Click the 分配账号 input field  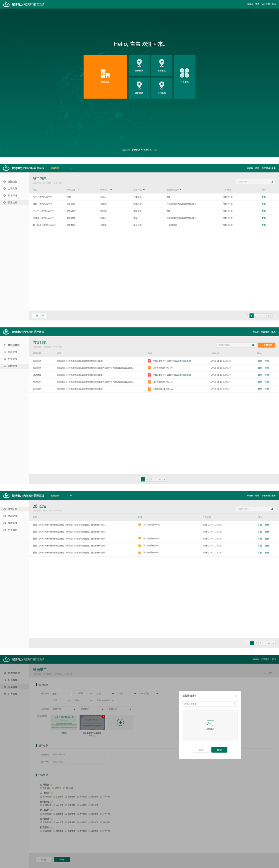[x=78, y=754]
